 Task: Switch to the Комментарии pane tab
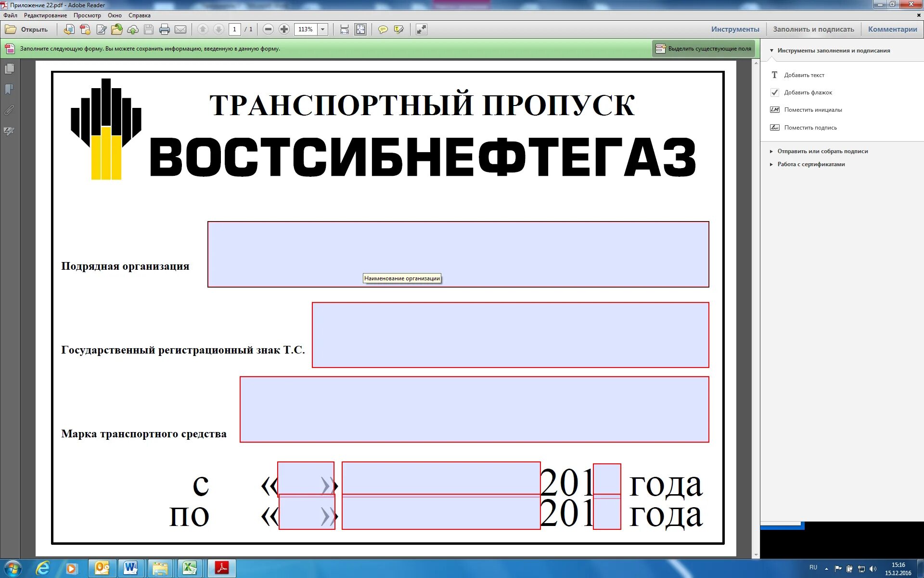(x=892, y=29)
